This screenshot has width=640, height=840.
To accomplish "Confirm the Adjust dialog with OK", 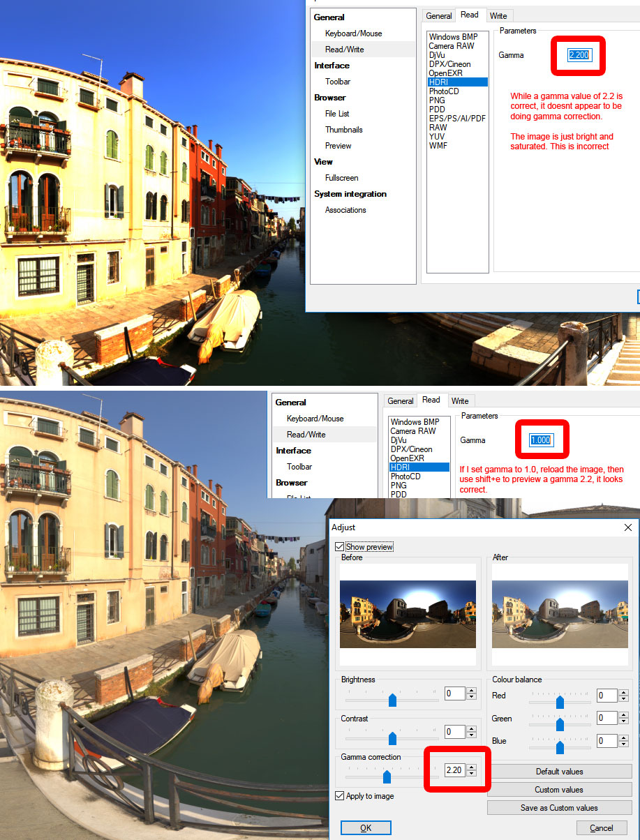I will [366, 828].
